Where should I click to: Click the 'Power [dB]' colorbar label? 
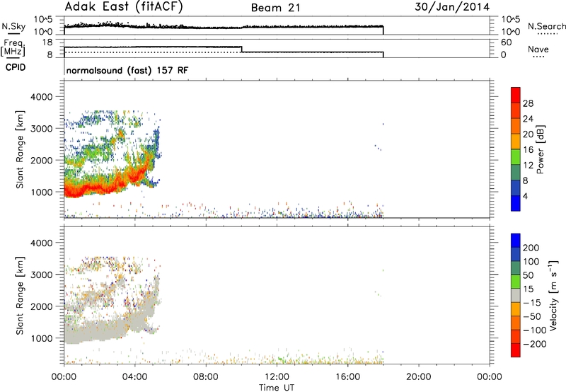pyautogui.click(x=540, y=149)
